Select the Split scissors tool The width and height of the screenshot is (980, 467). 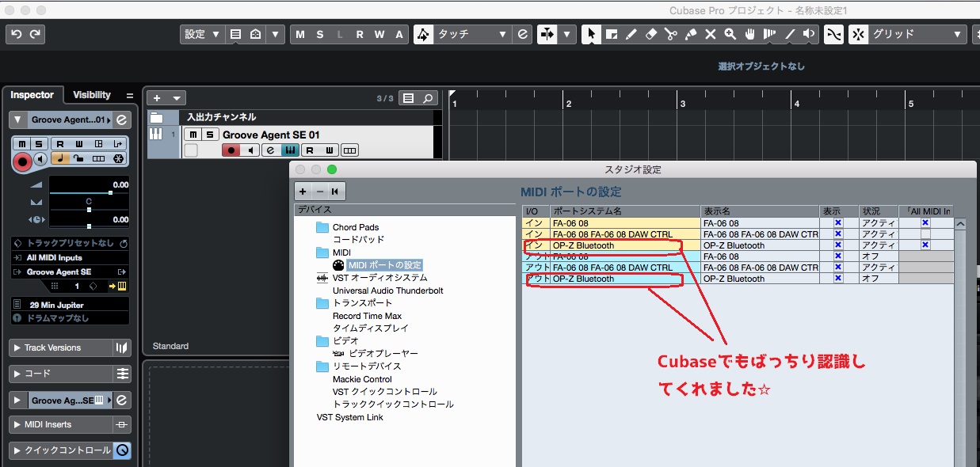[671, 34]
